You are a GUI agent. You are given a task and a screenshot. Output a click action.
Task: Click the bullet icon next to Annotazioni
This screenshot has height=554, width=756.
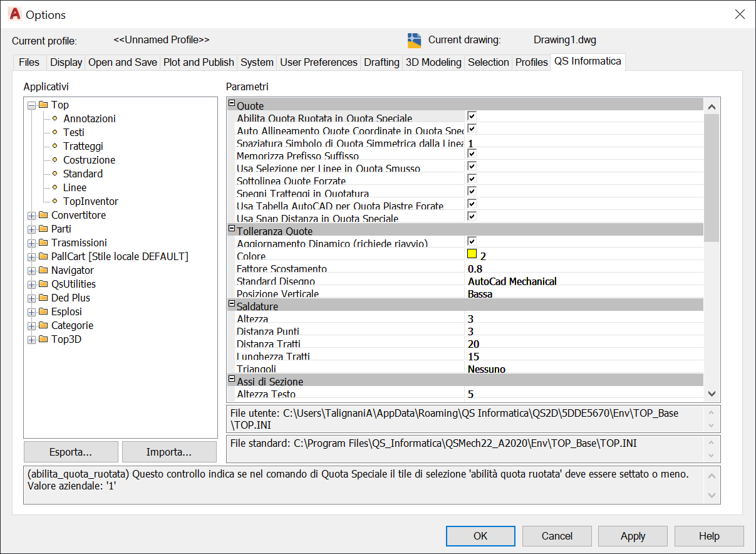click(54, 118)
